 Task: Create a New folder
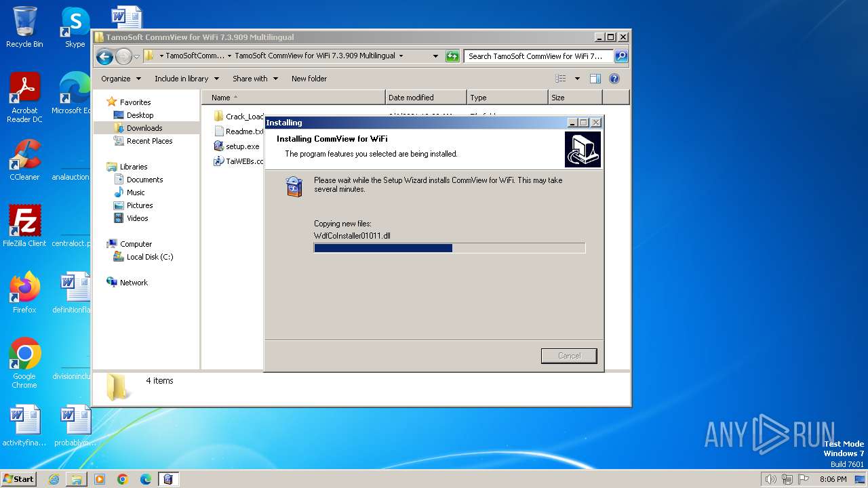pyautogui.click(x=309, y=79)
